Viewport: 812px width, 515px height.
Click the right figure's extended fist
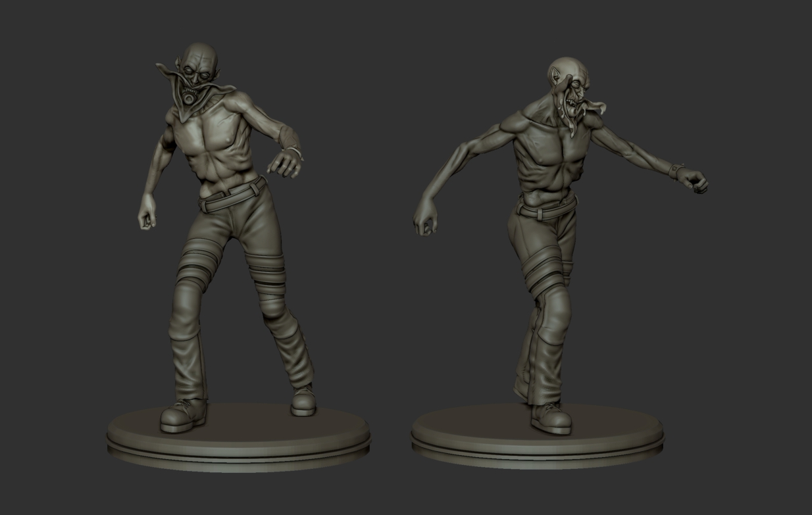point(695,180)
